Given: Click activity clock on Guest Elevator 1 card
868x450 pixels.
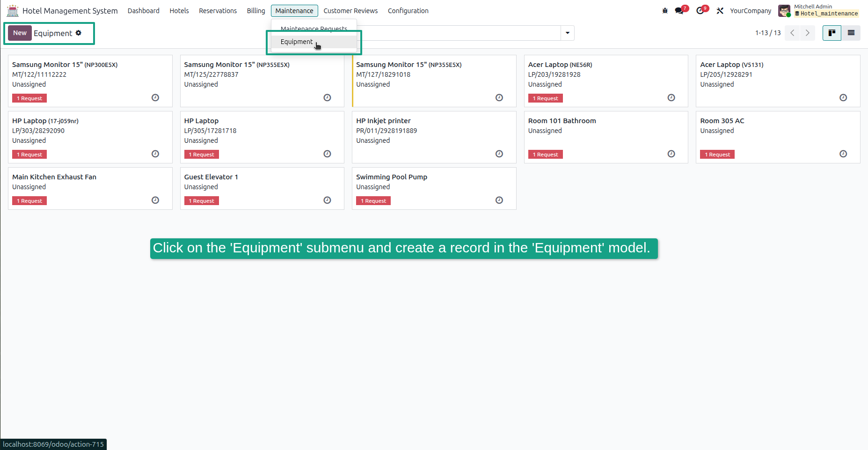Looking at the screenshot, I should click(x=327, y=200).
